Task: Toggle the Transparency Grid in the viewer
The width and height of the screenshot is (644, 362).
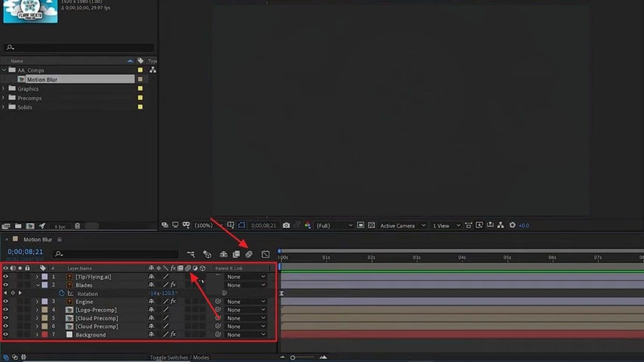Action: (x=370, y=226)
